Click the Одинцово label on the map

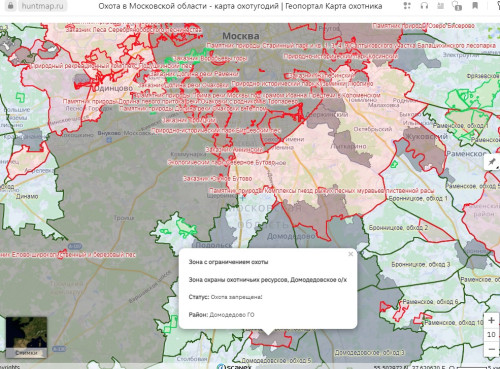pyautogui.click(x=113, y=89)
